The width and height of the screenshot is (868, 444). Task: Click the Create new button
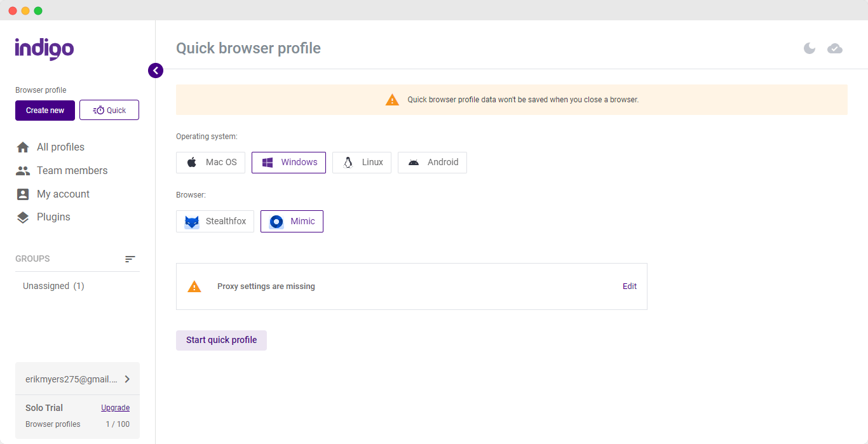point(45,110)
